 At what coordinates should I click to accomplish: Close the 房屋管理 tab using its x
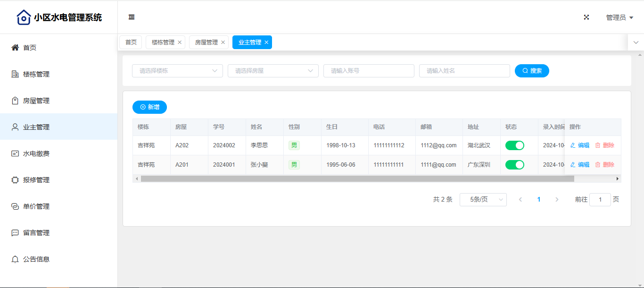(223, 42)
